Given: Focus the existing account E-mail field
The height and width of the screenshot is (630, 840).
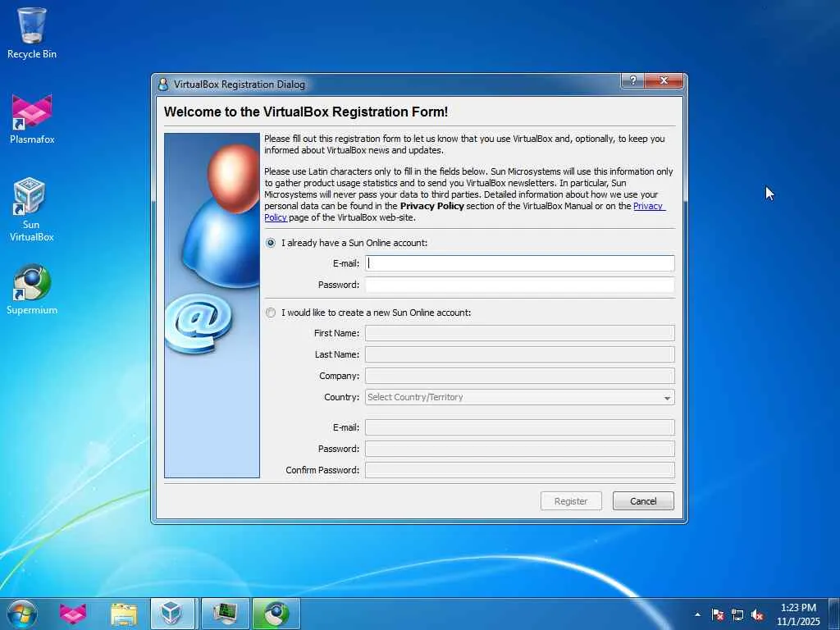Looking at the screenshot, I should [x=519, y=263].
